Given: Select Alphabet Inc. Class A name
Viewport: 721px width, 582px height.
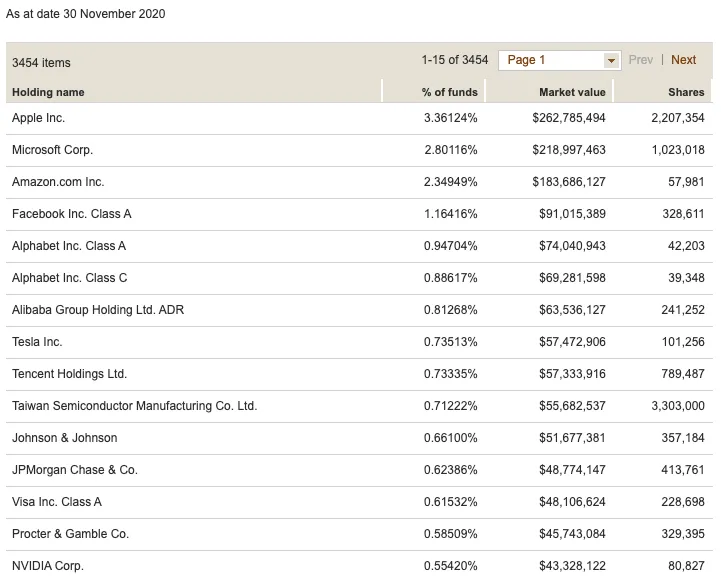Looking at the screenshot, I should click(x=69, y=246).
